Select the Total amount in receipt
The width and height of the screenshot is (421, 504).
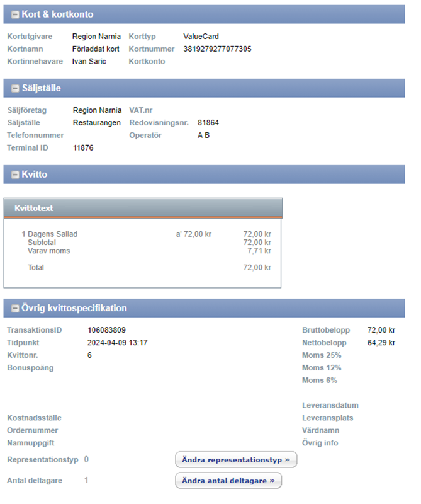(257, 267)
